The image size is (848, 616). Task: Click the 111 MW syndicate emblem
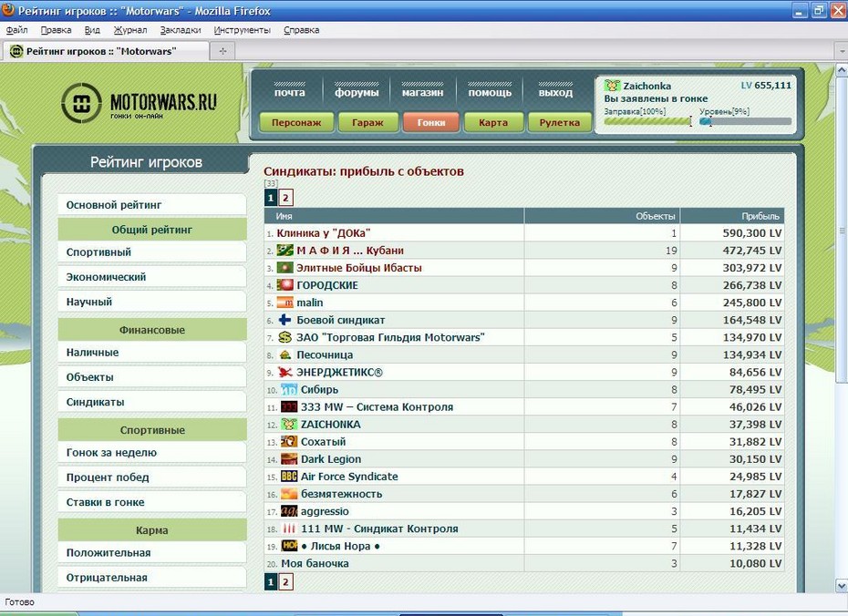click(x=289, y=529)
